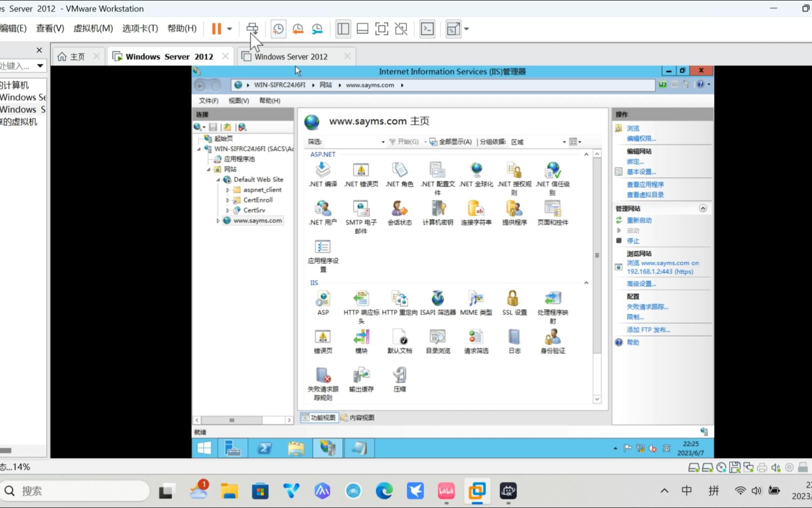
Task: Open the .NET 全球化 feature icon
Action: (x=476, y=174)
